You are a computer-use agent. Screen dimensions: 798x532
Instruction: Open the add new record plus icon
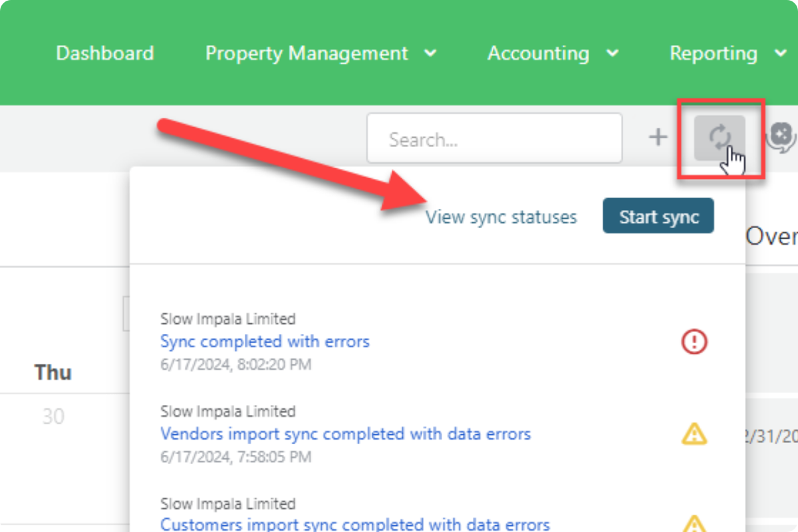tap(658, 137)
